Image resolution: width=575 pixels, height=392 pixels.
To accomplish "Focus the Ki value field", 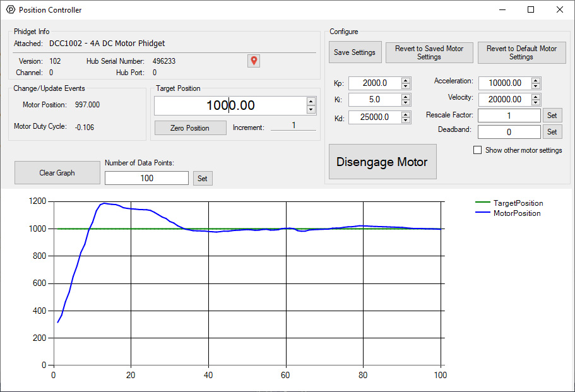I will coord(375,100).
